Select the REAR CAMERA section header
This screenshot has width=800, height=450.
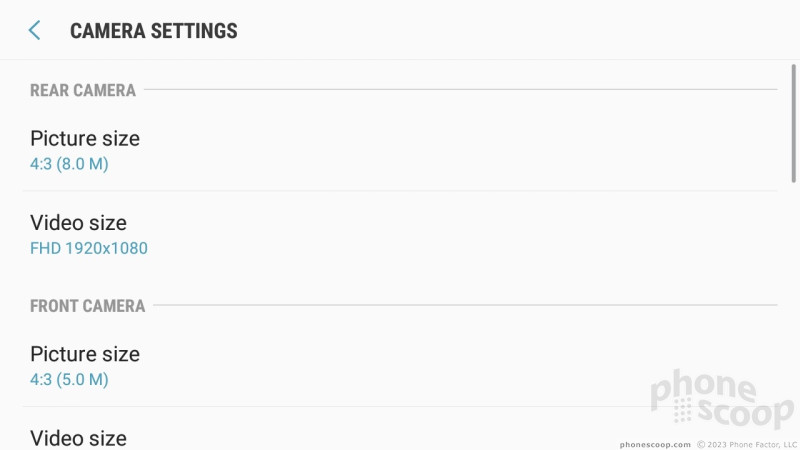click(83, 90)
